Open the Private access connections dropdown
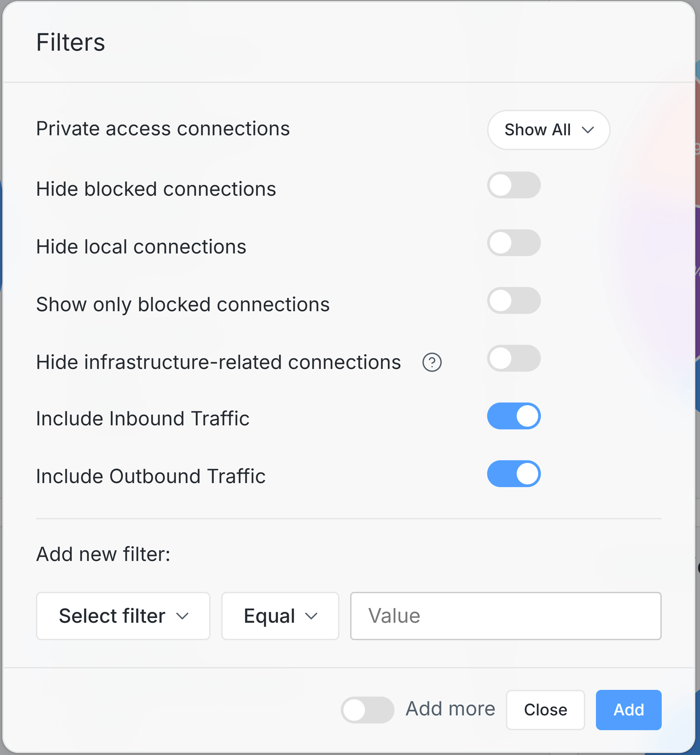The image size is (700, 755). 548,130
